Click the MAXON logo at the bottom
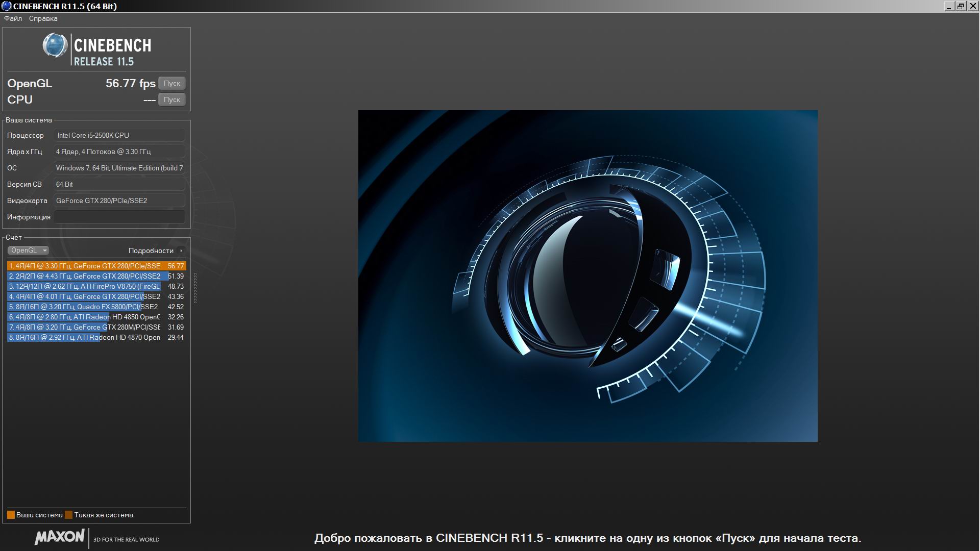This screenshot has width=980, height=551. click(60, 537)
